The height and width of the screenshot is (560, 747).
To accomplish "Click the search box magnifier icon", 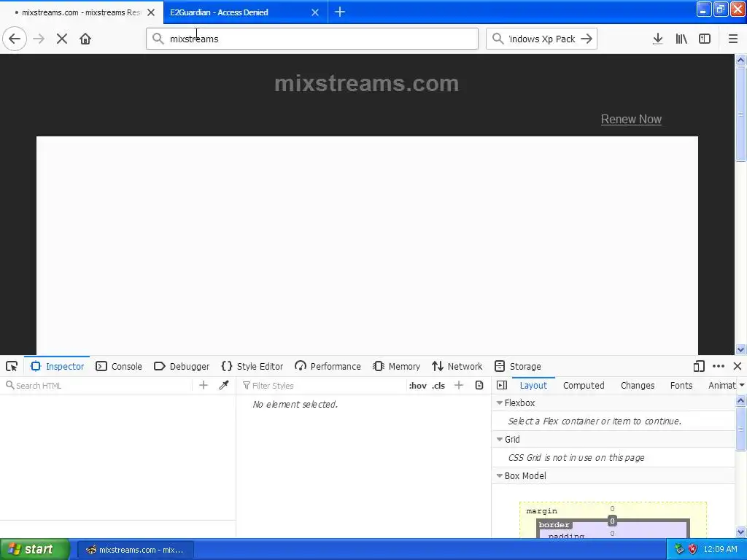I will 498,39.
